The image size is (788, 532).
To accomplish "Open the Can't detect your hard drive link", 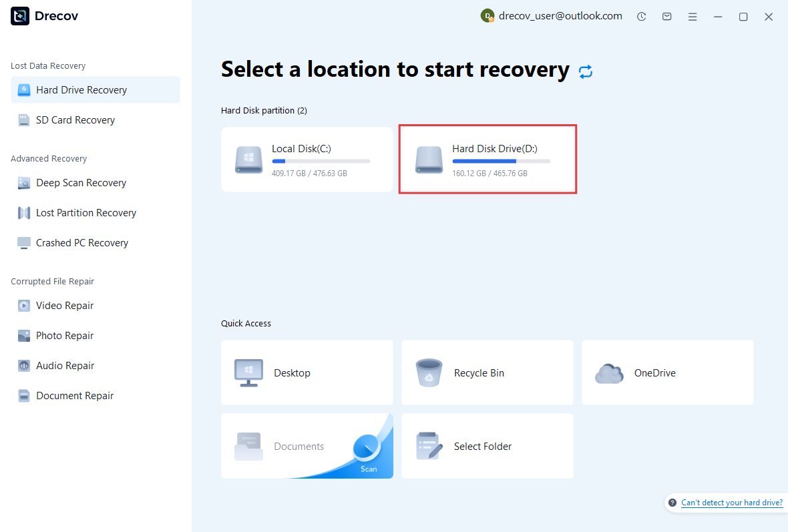I will (732, 503).
